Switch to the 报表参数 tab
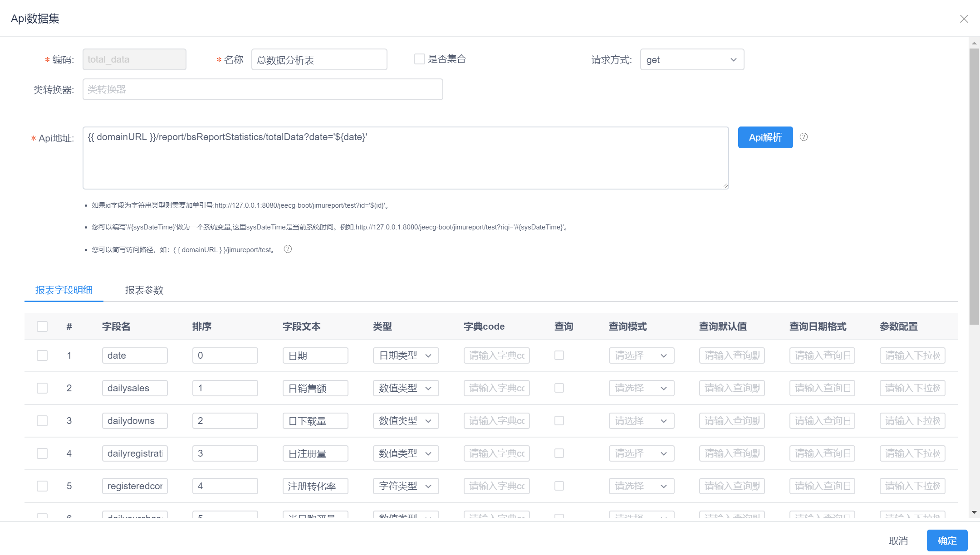980x555 pixels. click(144, 290)
